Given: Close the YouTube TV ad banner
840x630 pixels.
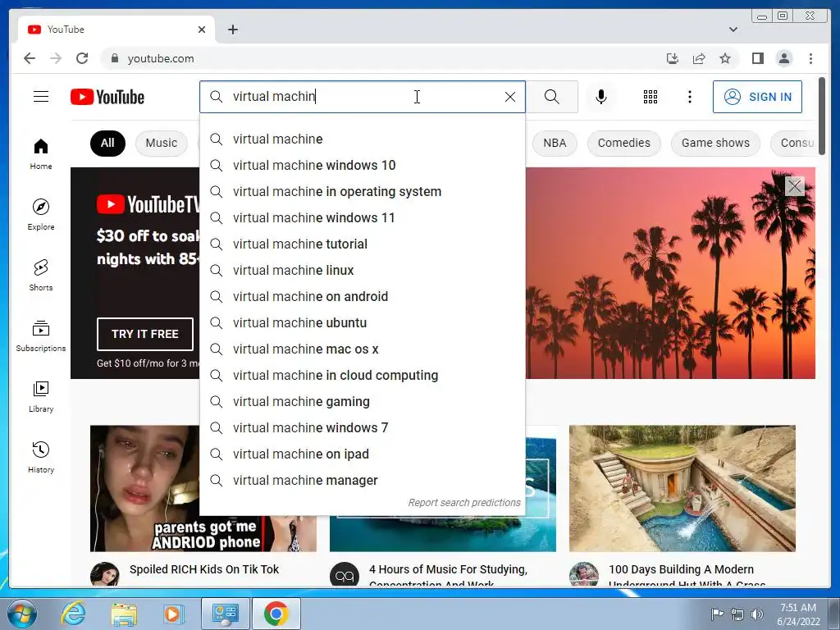Looking at the screenshot, I should 794,186.
